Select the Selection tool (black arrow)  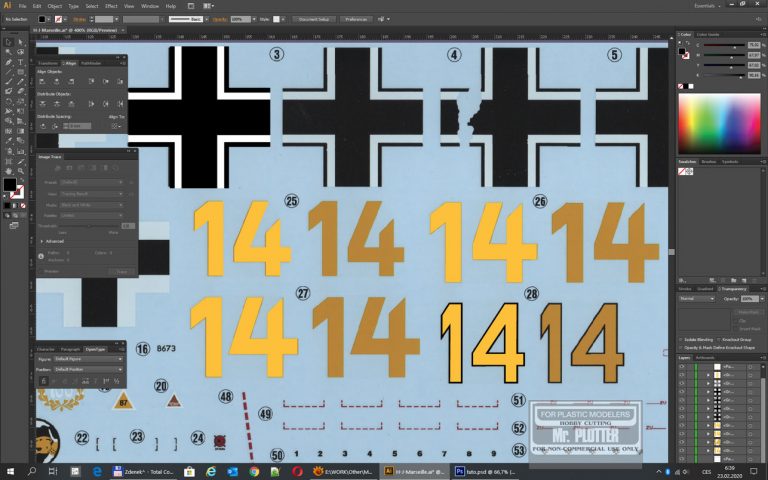click(x=8, y=42)
